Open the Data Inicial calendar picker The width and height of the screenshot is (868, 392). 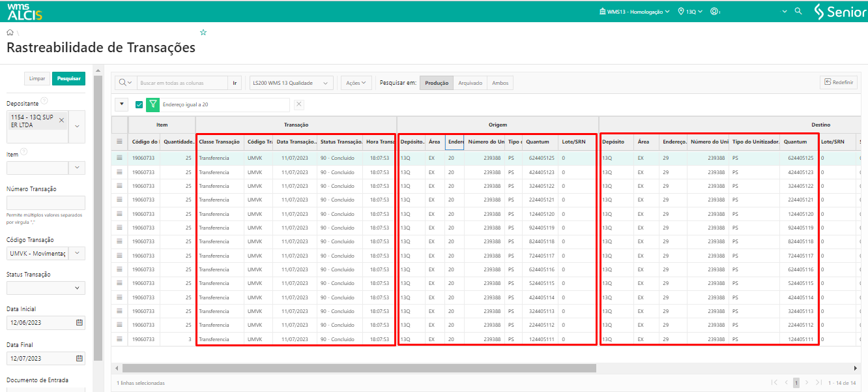tap(80, 323)
